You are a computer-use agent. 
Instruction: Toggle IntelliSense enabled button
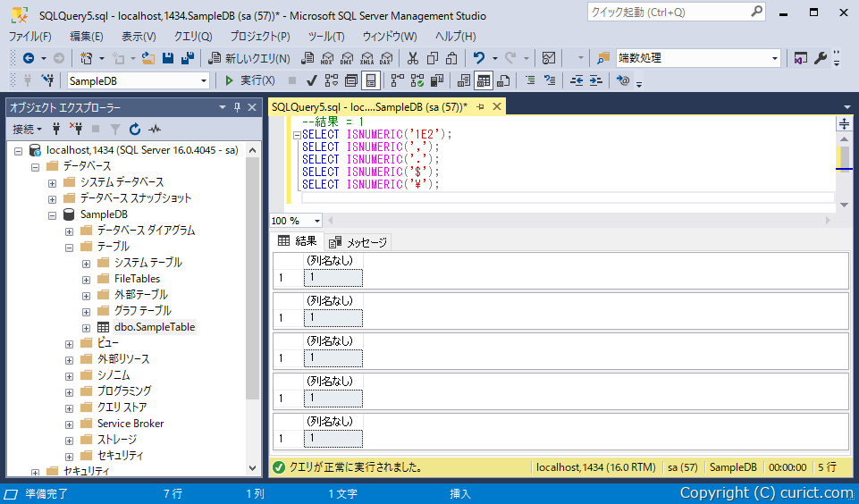pos(371,81)
